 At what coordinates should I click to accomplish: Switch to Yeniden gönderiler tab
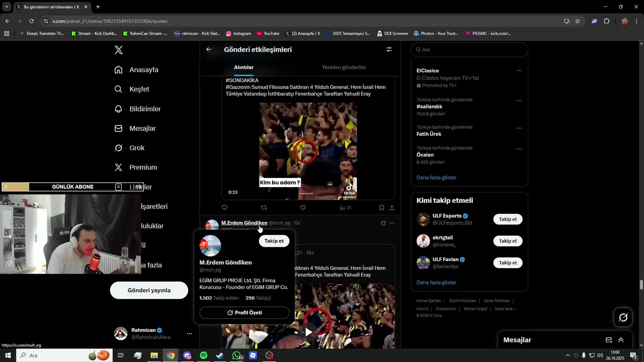point(344,67)
